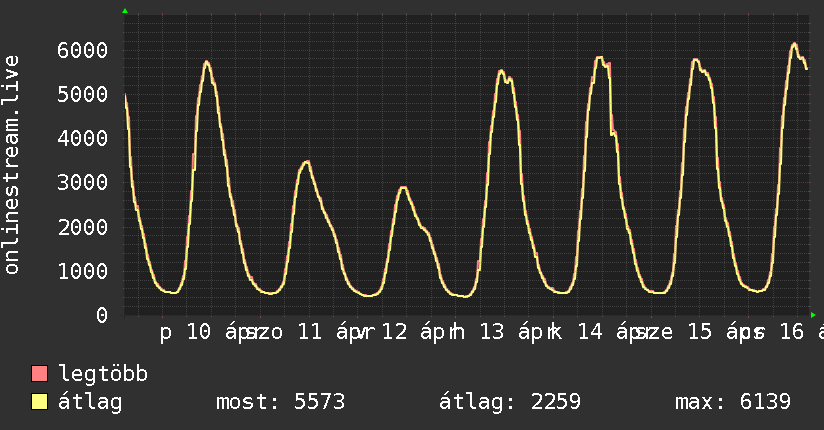Click the 5000 y-axis label
824x430 pixels.
(83, 95)
